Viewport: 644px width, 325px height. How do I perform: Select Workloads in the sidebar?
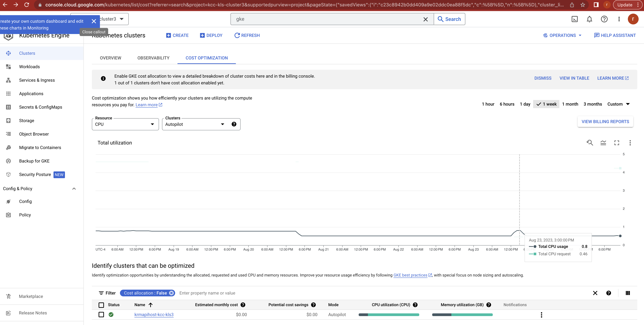[29, 67]
